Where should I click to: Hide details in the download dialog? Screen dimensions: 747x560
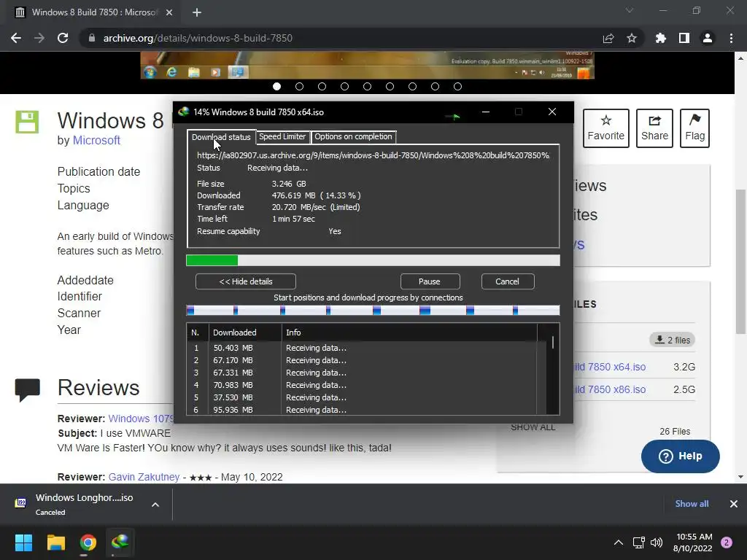coord(246,281)
